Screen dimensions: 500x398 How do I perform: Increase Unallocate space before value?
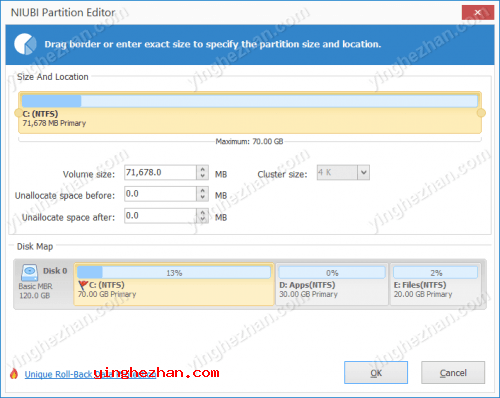pos(202,191)
